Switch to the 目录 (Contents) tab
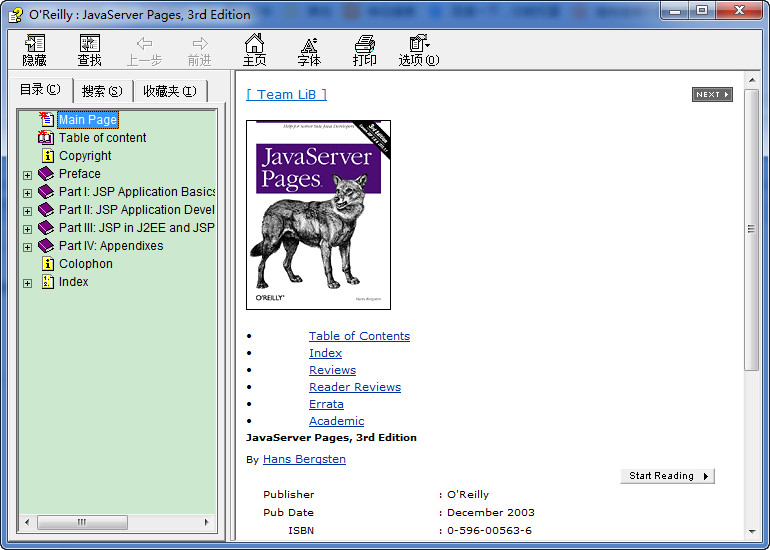Image resolution: width=770 pixels, height=550 pixels. click(40, 90)
